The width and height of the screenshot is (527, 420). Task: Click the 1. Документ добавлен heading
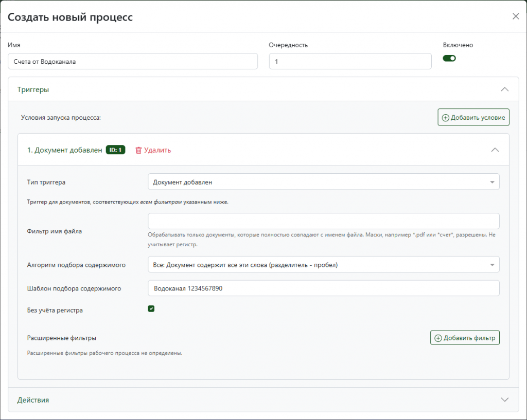coord(64,150)
